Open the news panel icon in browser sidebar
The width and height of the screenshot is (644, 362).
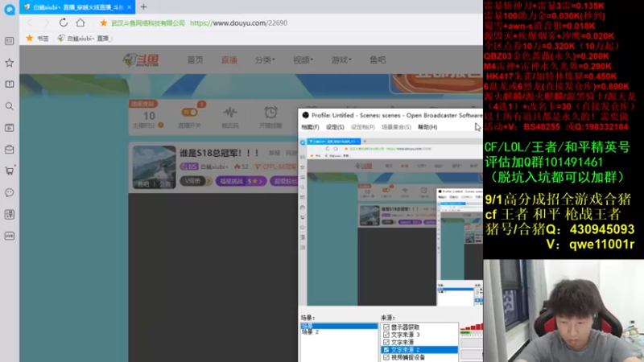click(10, 41)
